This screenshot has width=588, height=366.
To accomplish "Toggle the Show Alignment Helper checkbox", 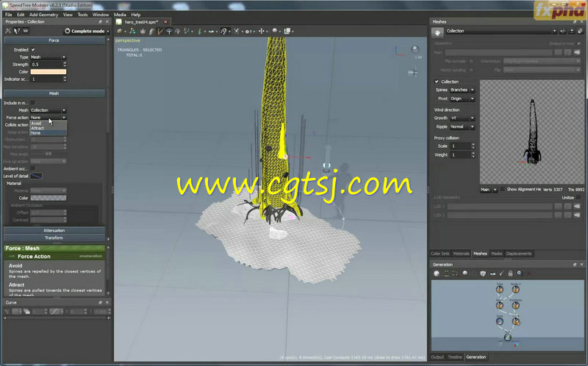I will (x=503, y=190).
